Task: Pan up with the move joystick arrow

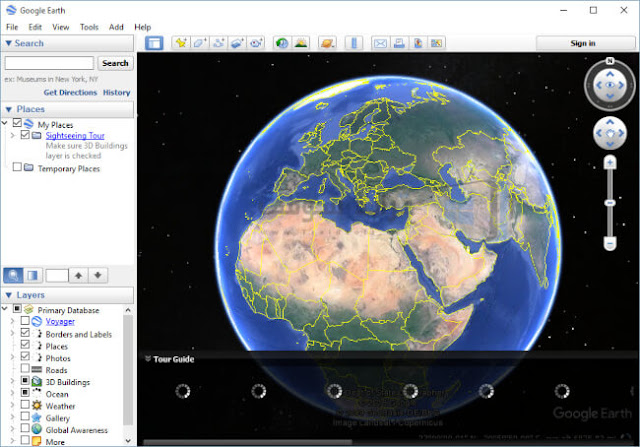Action: pyautogui.click(x=609, y=122)
